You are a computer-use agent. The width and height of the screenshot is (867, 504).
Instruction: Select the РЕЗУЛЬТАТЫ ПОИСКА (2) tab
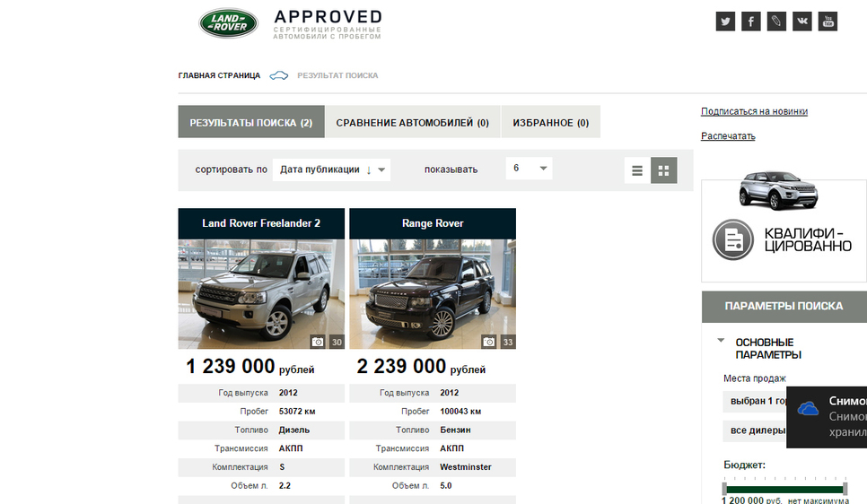point(251,122)
